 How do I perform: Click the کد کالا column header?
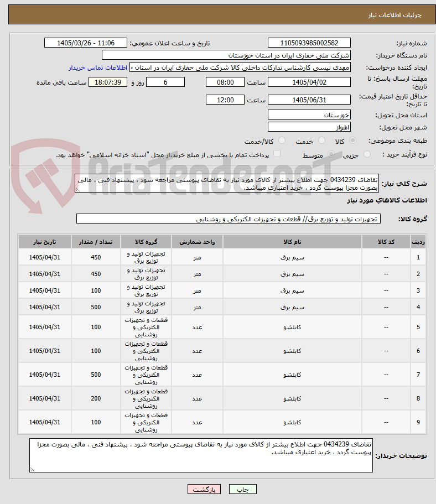386,242
